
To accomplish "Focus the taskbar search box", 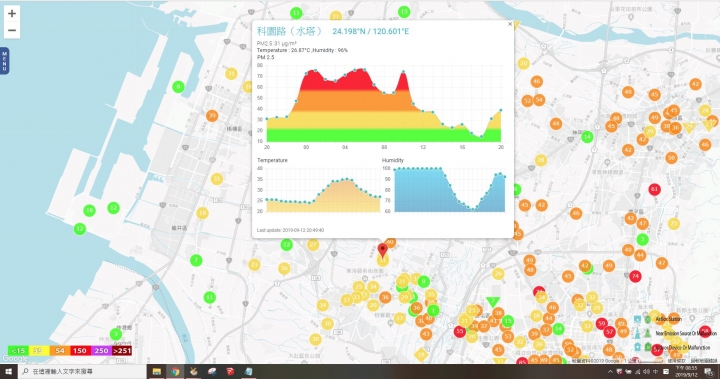I will click(83, 371).
